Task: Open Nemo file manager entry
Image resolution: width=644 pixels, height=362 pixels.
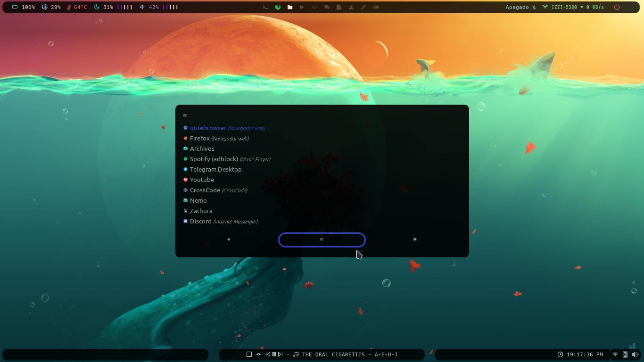Action: click(x=322, y=200)
